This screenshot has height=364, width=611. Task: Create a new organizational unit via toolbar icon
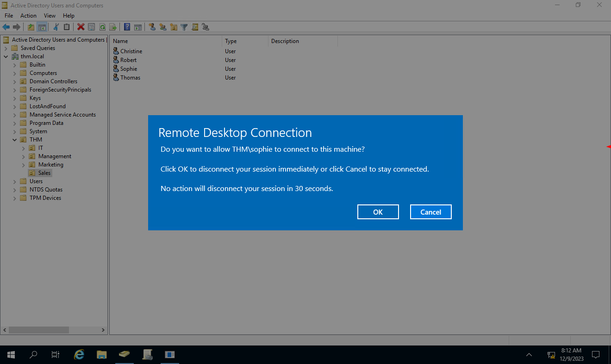click(174, 27)
